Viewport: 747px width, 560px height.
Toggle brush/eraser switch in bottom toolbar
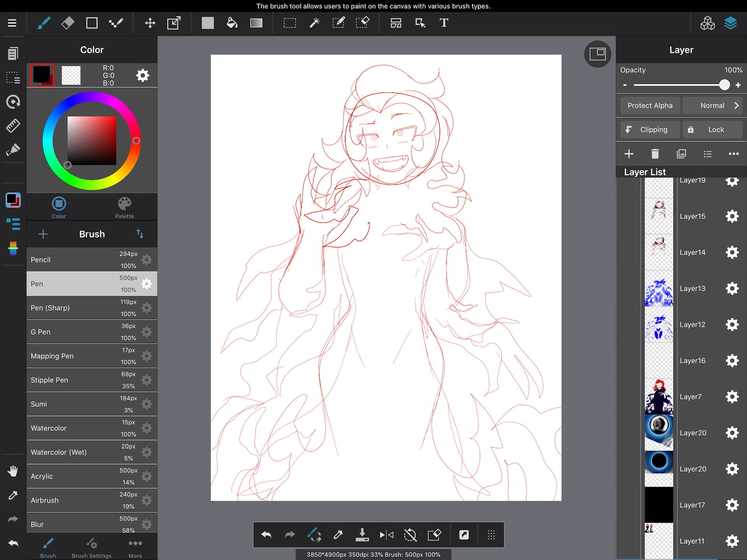pos(314,535)
